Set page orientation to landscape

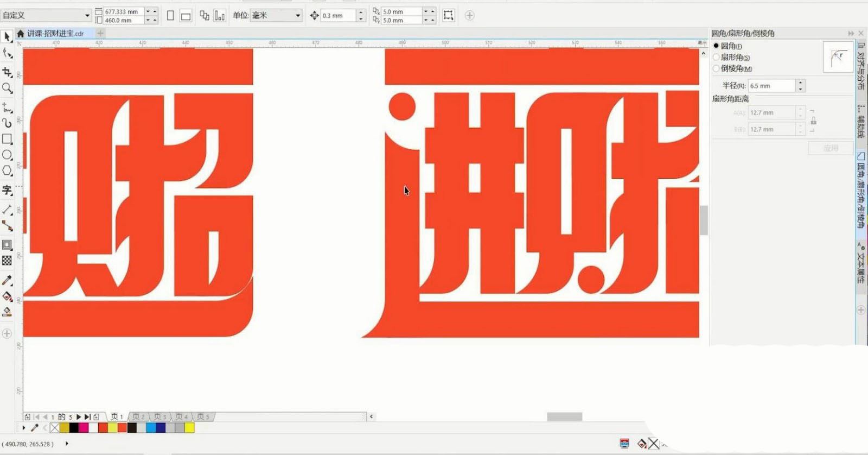click(186, 16)
